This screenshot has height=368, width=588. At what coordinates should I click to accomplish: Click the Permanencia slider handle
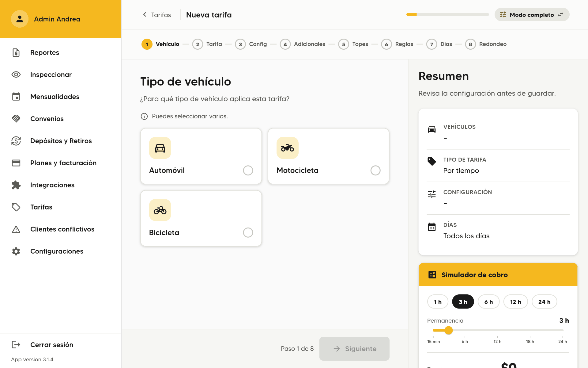pyautogui.click(x=448, y=330)
